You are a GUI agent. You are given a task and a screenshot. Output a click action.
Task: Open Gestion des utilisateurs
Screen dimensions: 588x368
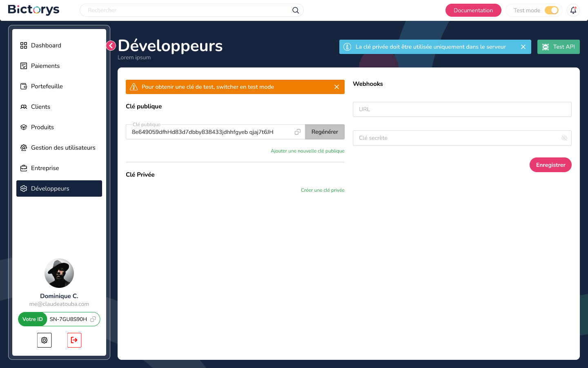coord(59,148)
